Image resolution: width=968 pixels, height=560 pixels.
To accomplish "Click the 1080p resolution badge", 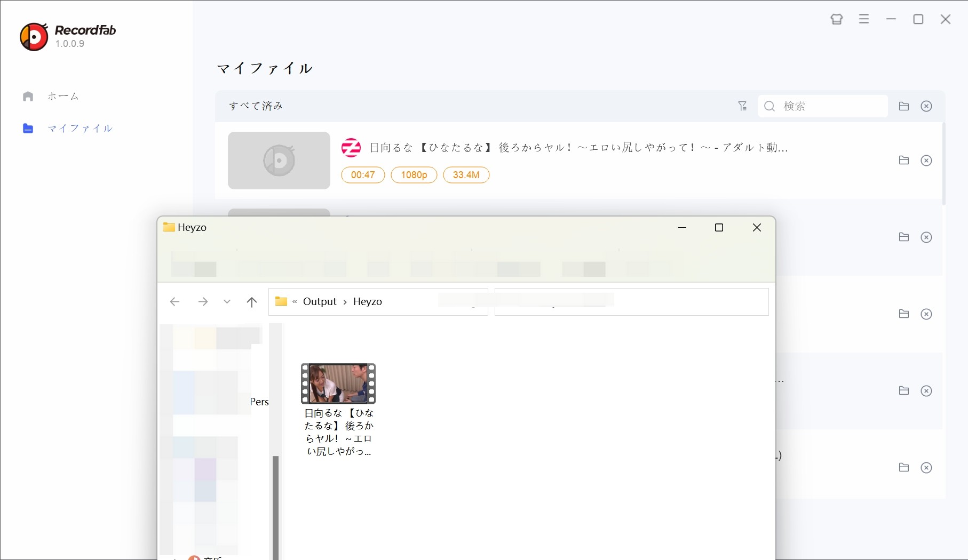I will pyautogui.click(x=414, y=175).
